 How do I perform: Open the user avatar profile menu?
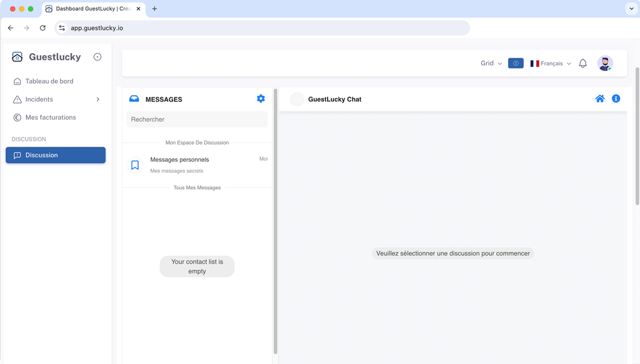[x=605, y=63]
